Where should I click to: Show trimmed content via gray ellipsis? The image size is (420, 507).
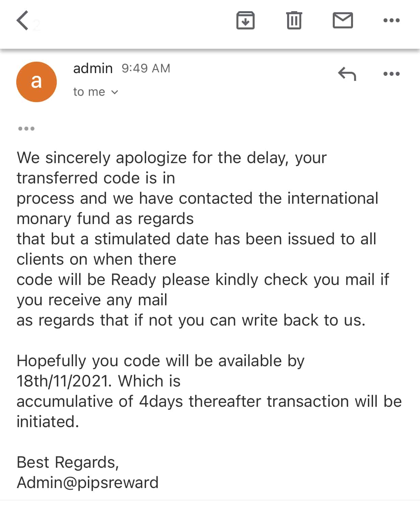coord(26,129)
